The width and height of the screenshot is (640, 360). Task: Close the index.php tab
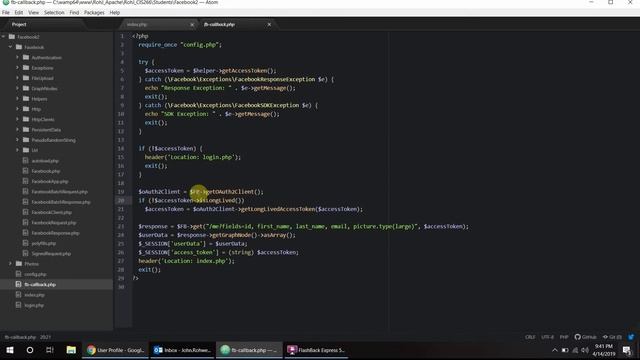[192, 24]
